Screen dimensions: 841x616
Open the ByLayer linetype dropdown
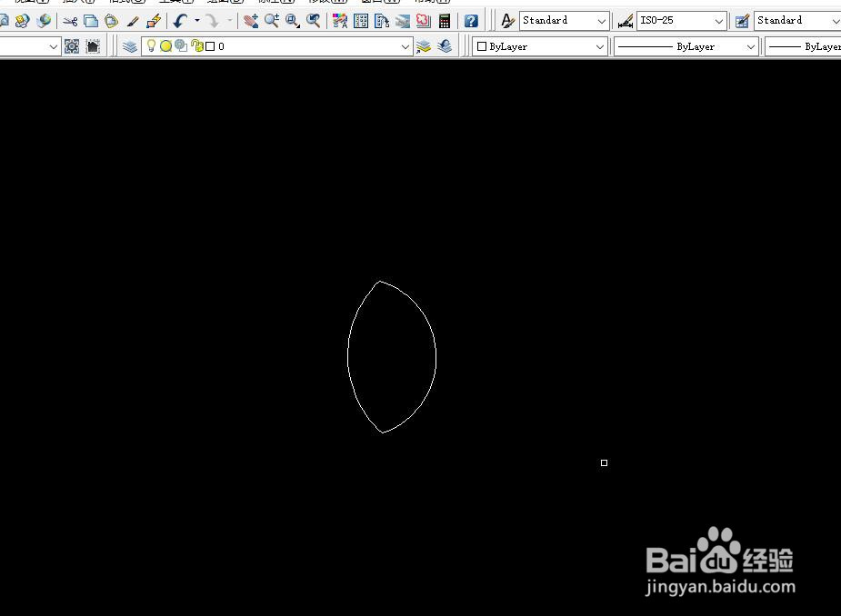(686, 46)
